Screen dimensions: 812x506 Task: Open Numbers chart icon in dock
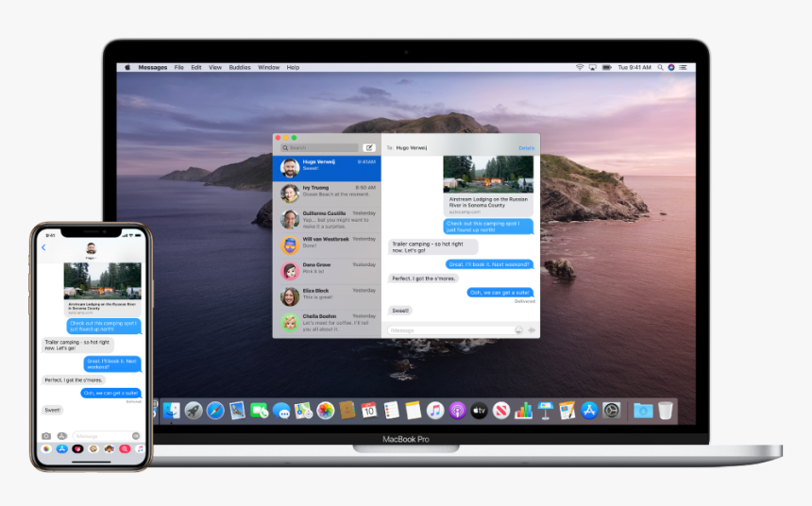[x=523, y=411]
